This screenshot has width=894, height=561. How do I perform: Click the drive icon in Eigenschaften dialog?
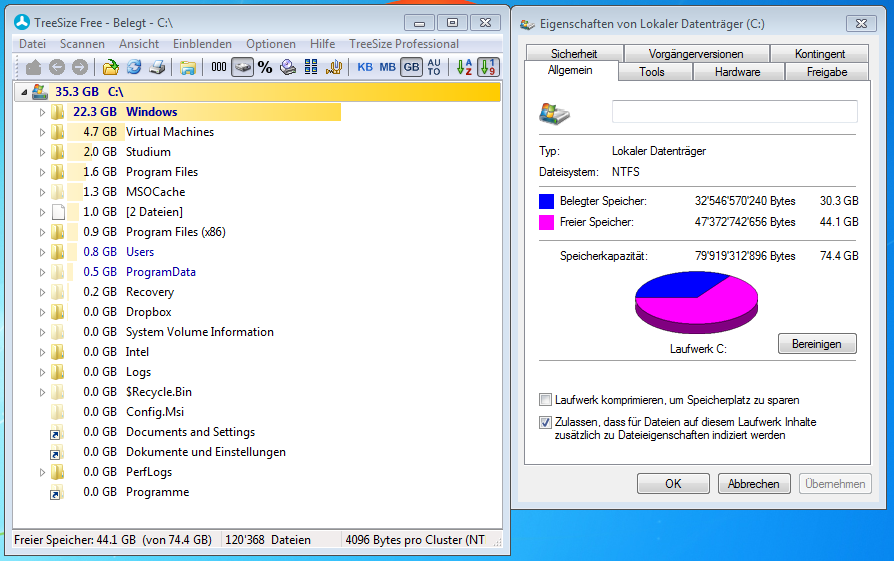[x=554, y=113]
